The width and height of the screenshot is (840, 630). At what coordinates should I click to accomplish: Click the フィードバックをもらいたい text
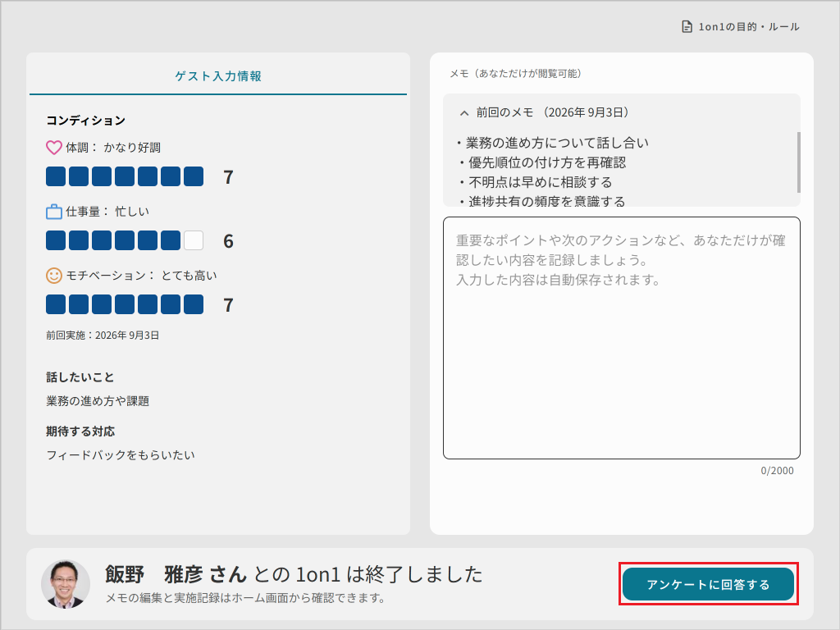coord(121,454)
